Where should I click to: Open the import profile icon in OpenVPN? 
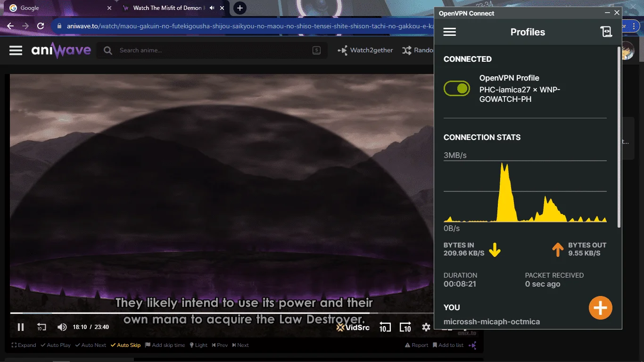[x=606, y=32]
